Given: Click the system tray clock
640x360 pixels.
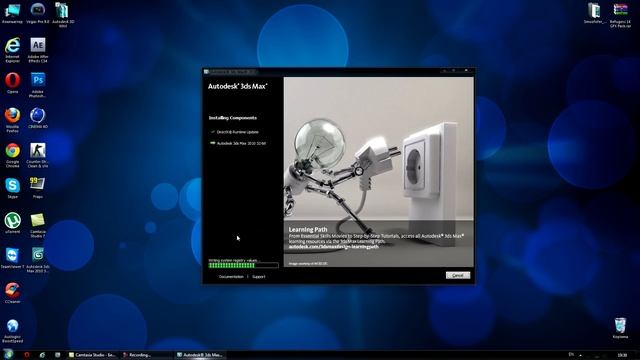Looking at the screenshot, I should [622, 356].
